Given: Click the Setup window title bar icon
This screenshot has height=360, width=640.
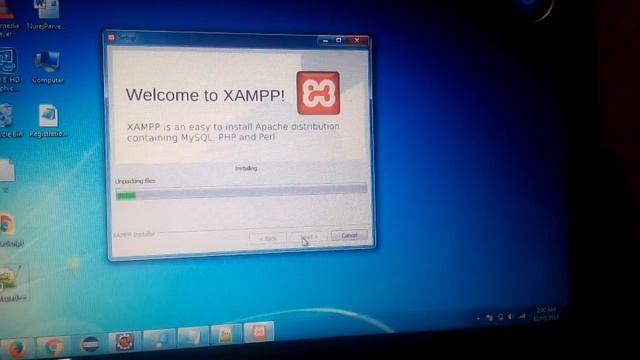Looking at the screenshot, I should [x=111, y=37].
